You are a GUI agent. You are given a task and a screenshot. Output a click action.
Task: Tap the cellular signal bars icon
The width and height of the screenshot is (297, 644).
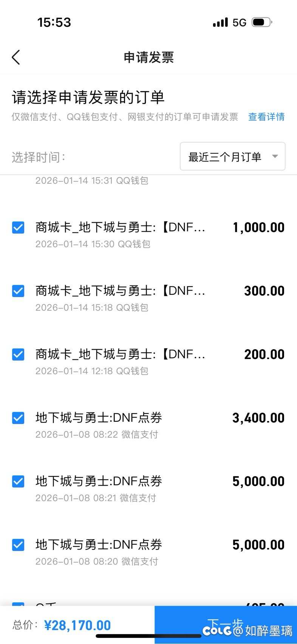(220, 23)
